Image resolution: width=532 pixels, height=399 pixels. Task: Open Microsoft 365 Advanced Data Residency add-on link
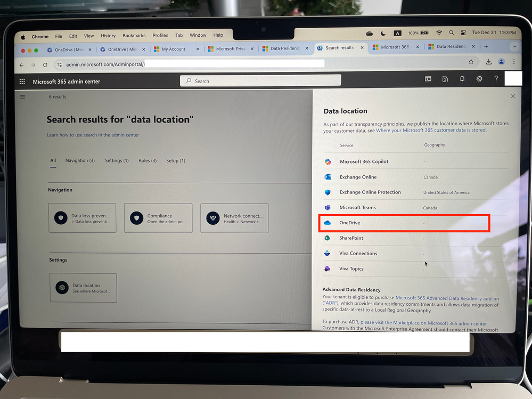pos(447,298)
